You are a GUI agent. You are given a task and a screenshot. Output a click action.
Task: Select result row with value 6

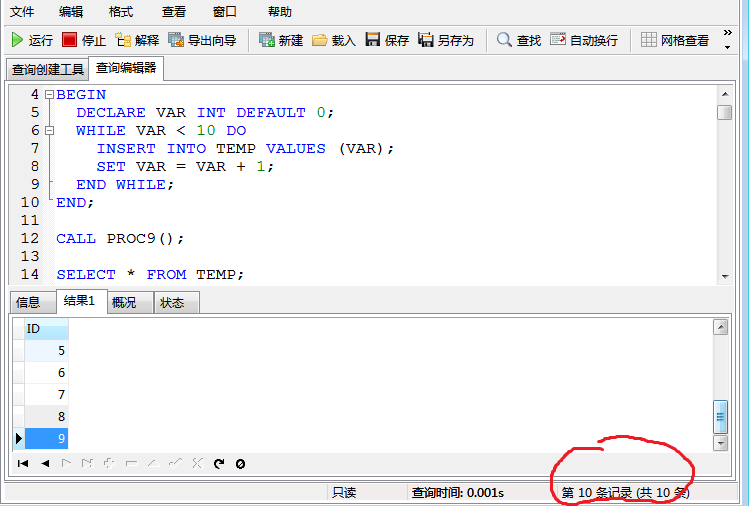pyautogui.click(x=46, y=373)
